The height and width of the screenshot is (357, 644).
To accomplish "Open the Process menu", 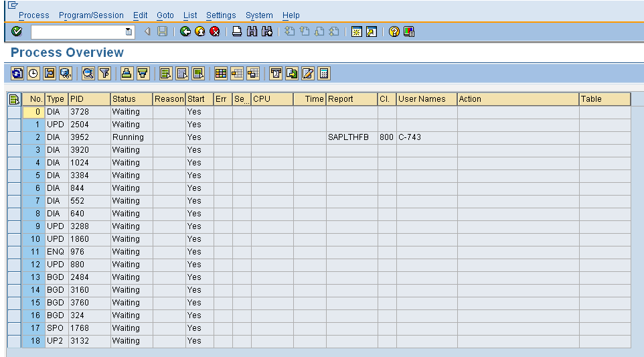I will point(33,15).
